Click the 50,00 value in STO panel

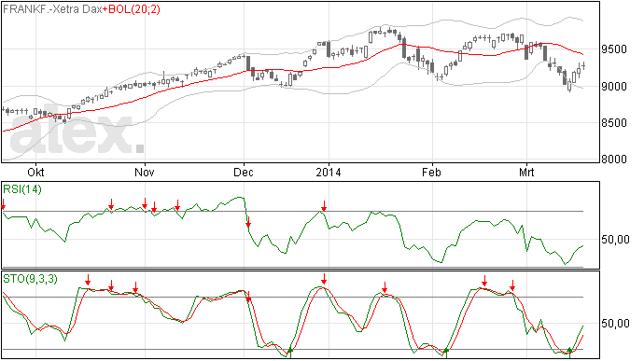[616, 324]
